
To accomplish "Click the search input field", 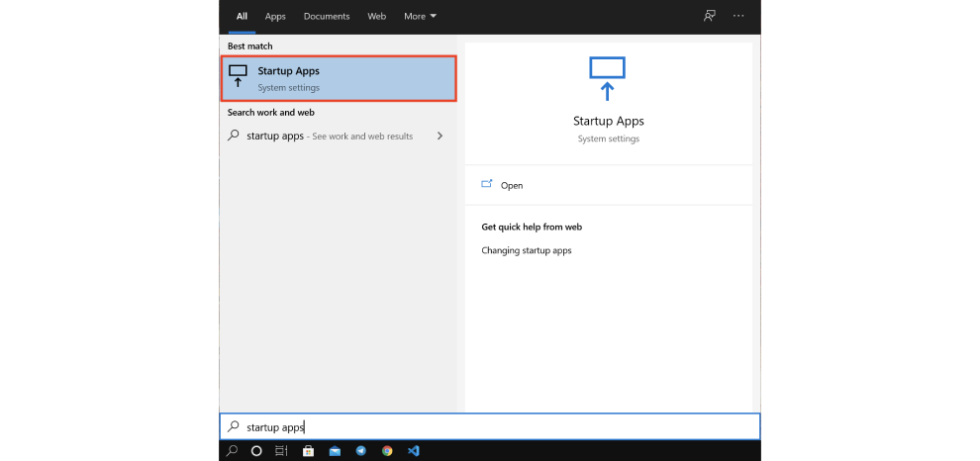I will (x=489, y=426).
